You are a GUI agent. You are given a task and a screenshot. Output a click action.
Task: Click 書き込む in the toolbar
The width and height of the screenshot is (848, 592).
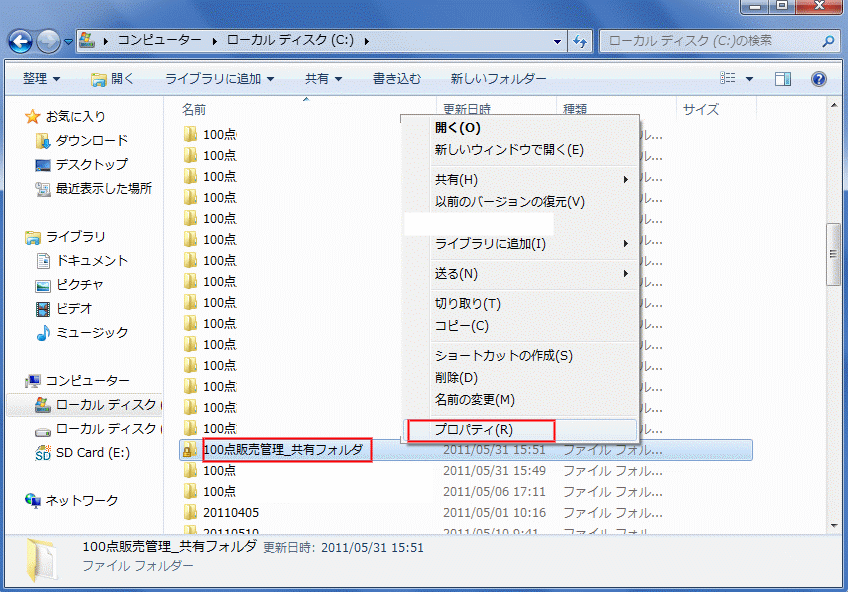(x=396, y=79)
